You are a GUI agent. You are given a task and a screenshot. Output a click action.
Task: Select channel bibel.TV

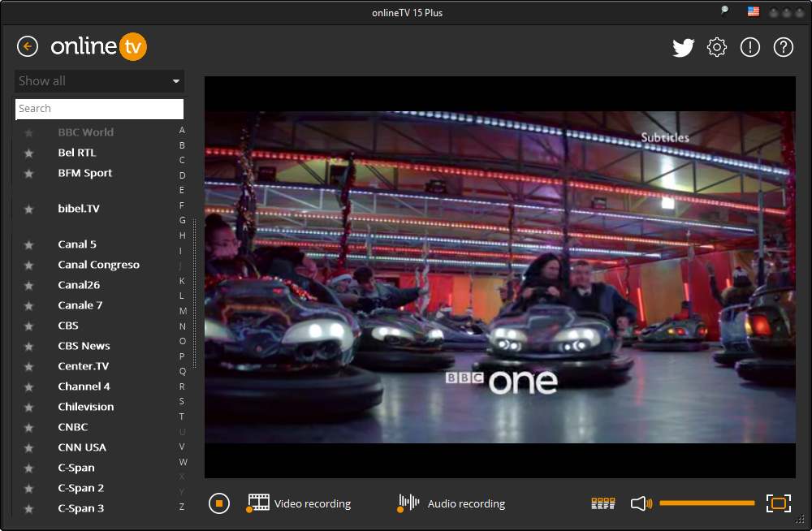click(79, 208)
